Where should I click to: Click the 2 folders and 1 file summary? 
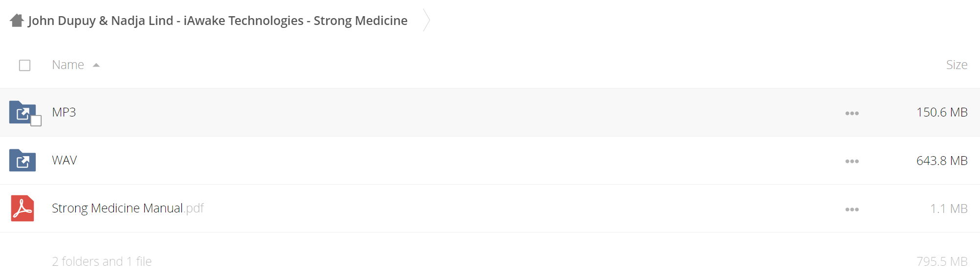102,261
